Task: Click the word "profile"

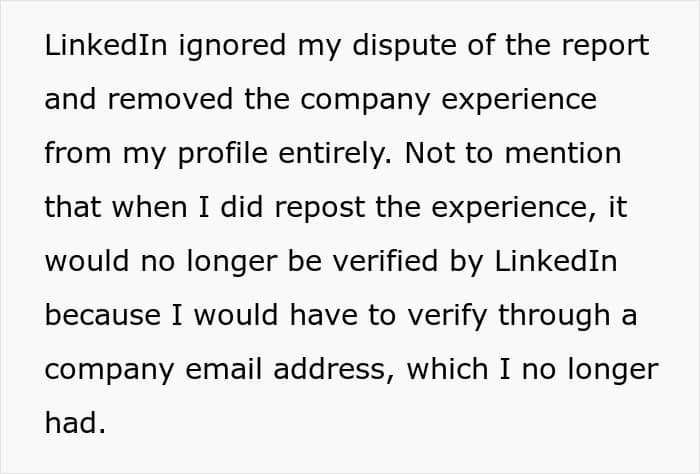Action: pyautogui.click(x=223, y=154)
